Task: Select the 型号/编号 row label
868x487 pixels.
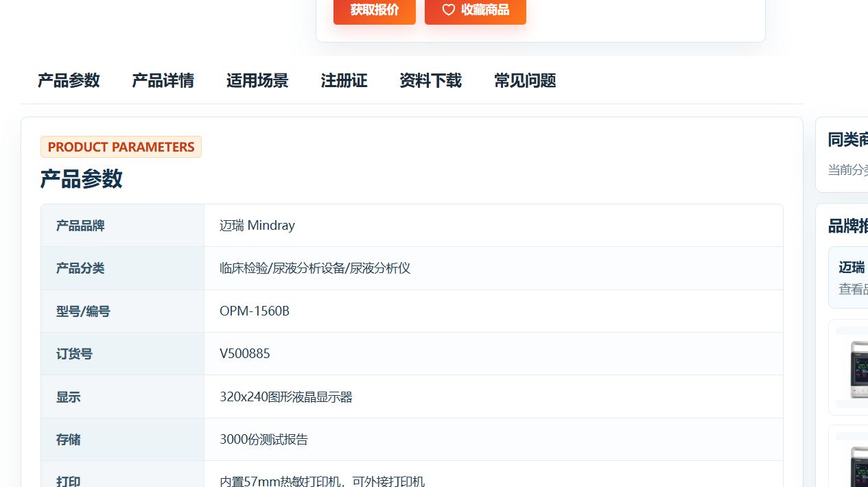Action: click(x=83, y=311)
